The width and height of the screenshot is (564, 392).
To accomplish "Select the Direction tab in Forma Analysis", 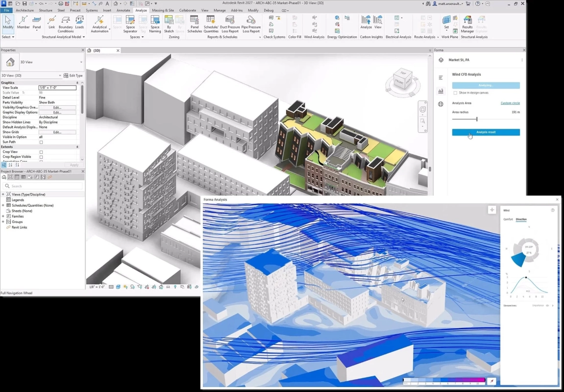I will [x=521, y=219].
